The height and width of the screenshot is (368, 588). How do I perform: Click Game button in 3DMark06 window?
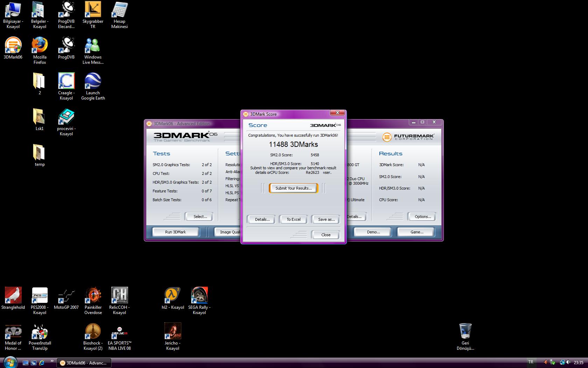point(416,232)
